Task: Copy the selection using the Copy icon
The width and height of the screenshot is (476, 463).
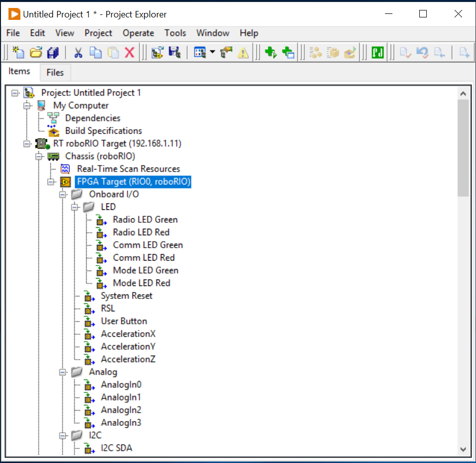Action: click(95, 52)
